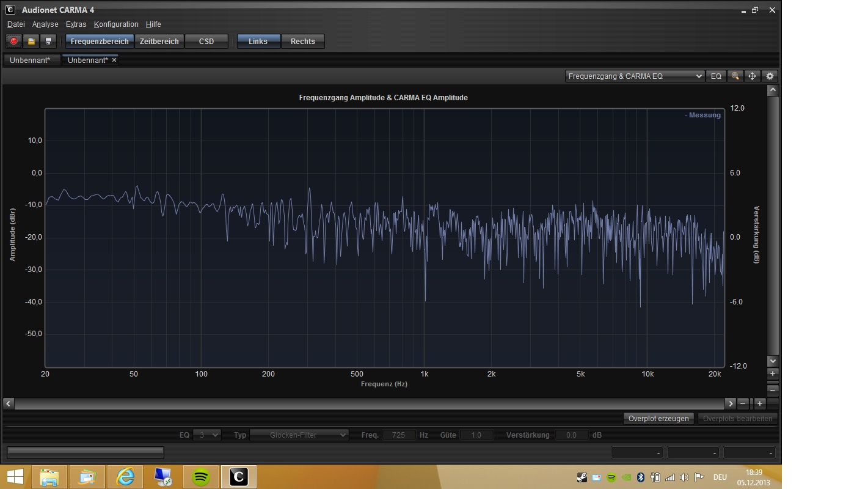Click the save disk icon in toolbar
This screenshot has width=868, height=489.
[x=49, y=42]
